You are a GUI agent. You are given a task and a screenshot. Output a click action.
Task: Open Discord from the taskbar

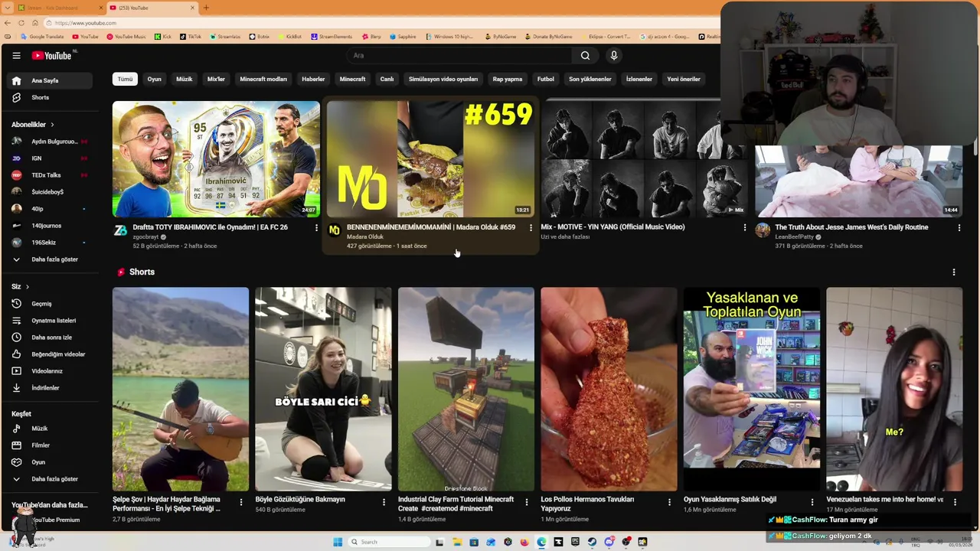click(x=609, y=542)
